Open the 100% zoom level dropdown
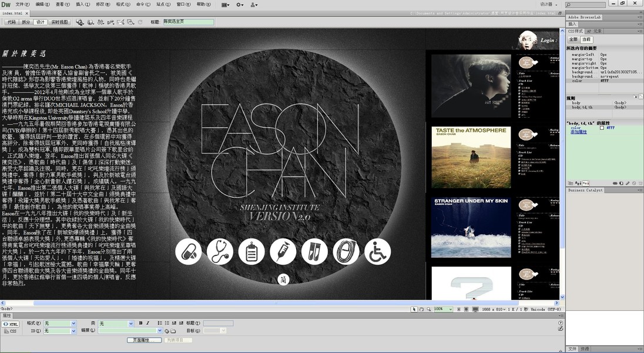Viewport: 644px width, 353px height. click(443, 309)
